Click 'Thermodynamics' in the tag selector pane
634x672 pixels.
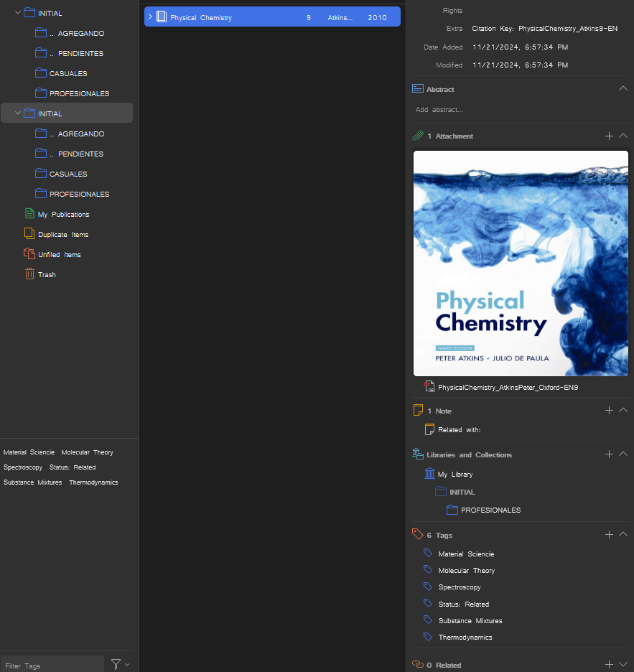tap(93, 482)
